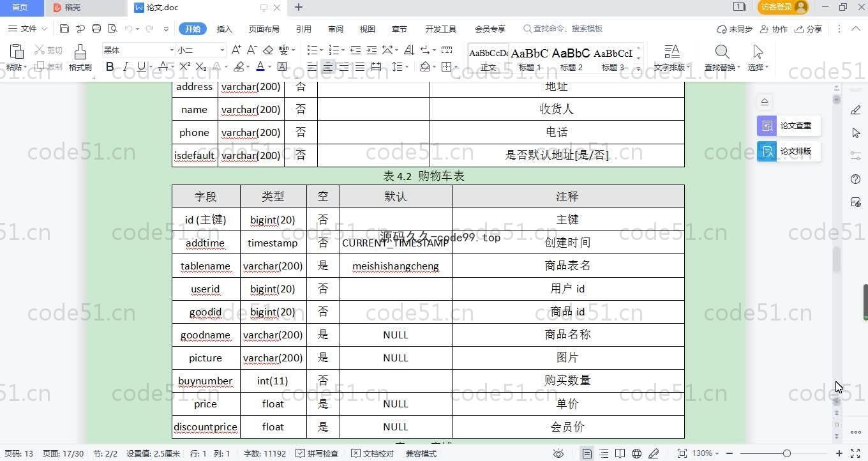Justify paragraph text
Screen dimensions: 868x461
pyautogui.click(x=360, y=66)
